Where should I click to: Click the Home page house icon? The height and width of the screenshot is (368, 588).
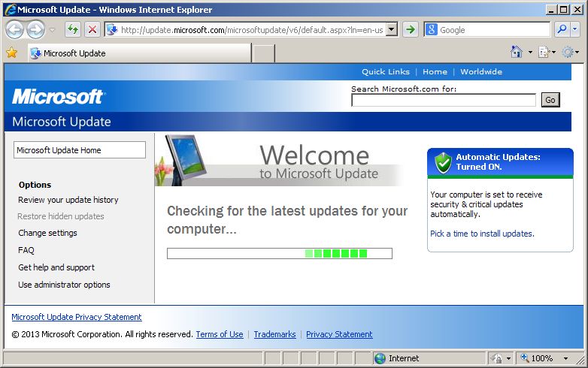[517, 52]
